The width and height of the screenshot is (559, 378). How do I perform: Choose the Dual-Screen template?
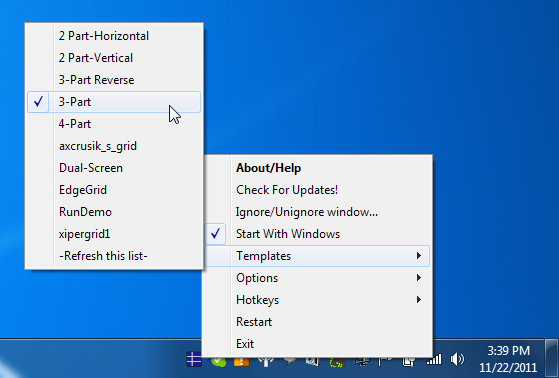[x=114, y=168]
